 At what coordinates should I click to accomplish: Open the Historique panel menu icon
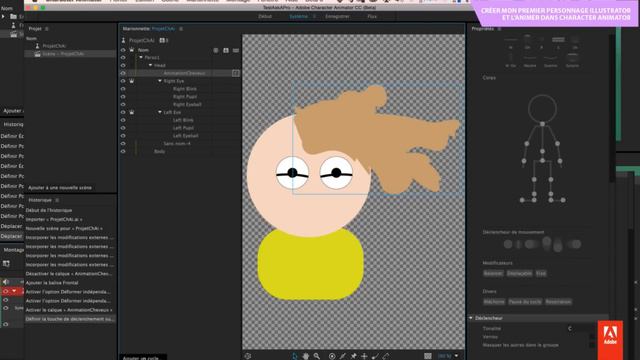[x=57, y=200]
